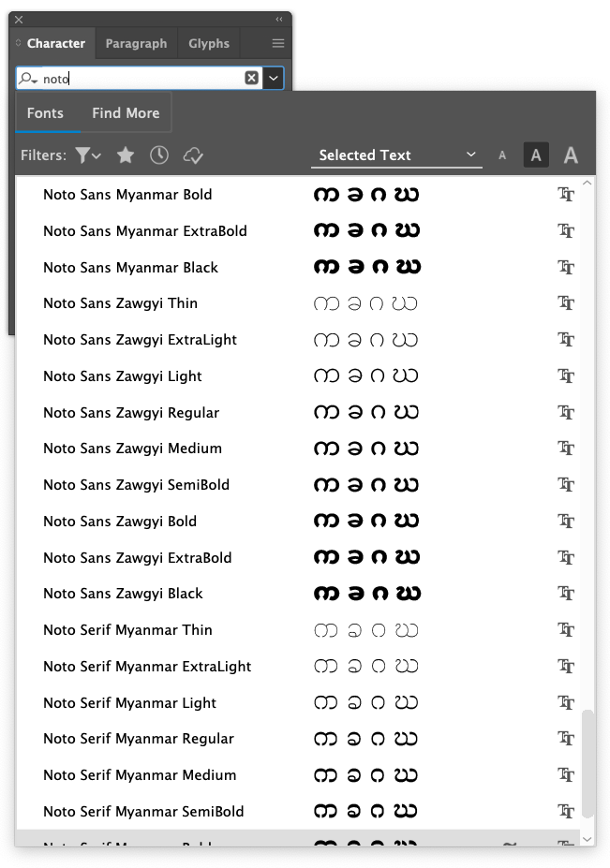Open the Find More tab
Viewport: 610px width, 868px height.
click(x=126, y=113)
